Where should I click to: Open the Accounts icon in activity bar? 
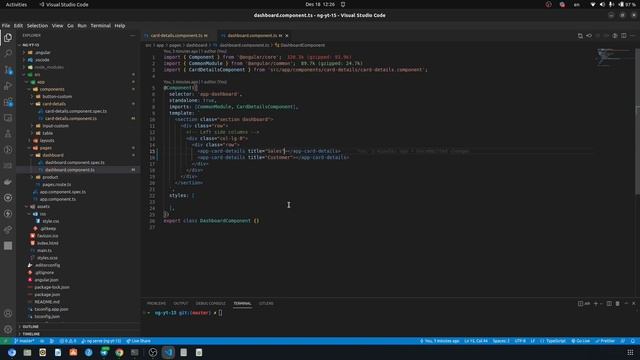tap(8, 313)
